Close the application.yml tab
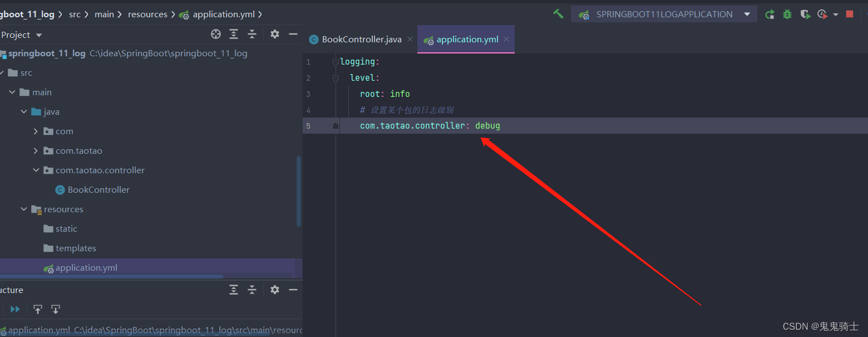Screen dimensions: 868x337 [x=506, y=40]
